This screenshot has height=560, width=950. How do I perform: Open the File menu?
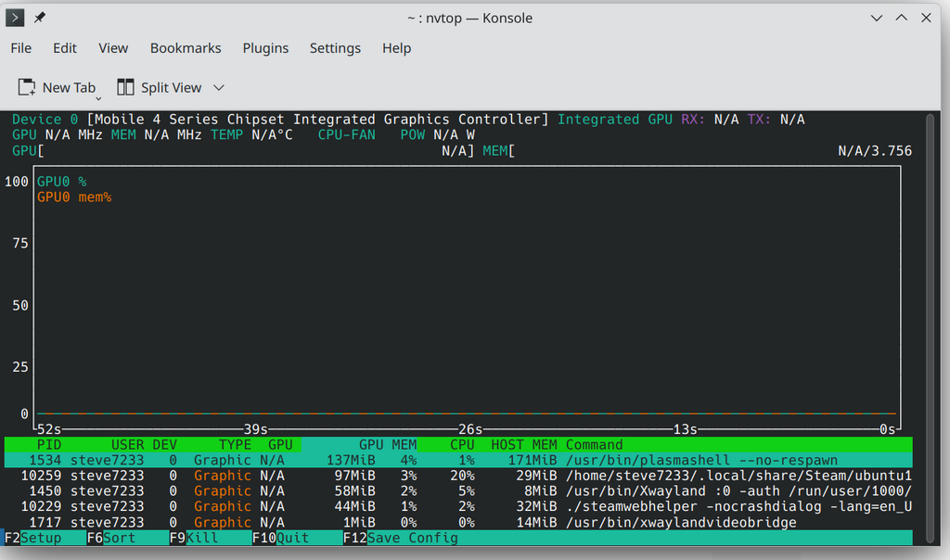tap(21, 48)
